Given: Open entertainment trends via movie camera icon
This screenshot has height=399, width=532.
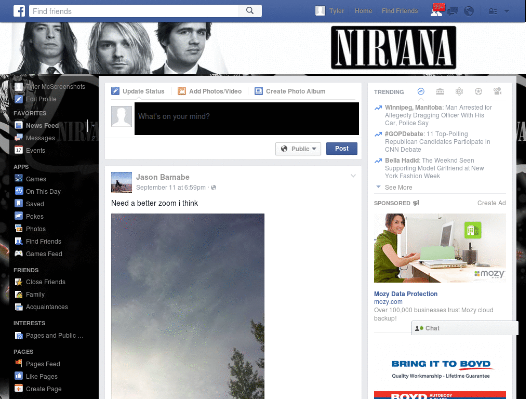Looking at the screenshot, I should tap(497, 91).
